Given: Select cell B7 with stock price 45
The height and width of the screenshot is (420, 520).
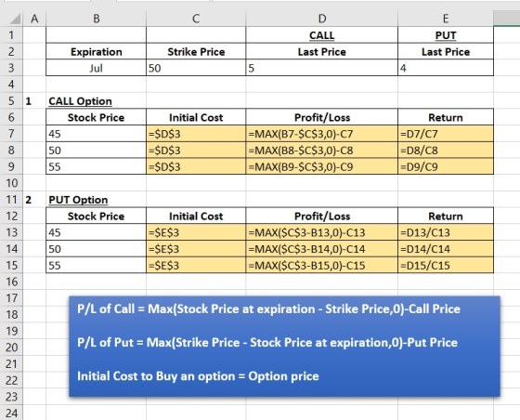Looking at the screenshot, I should pos(97,134).
